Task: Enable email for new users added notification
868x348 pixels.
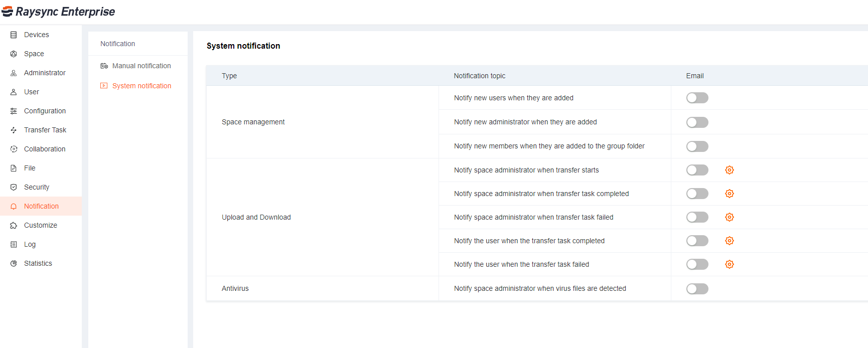Action: (697, 98)
